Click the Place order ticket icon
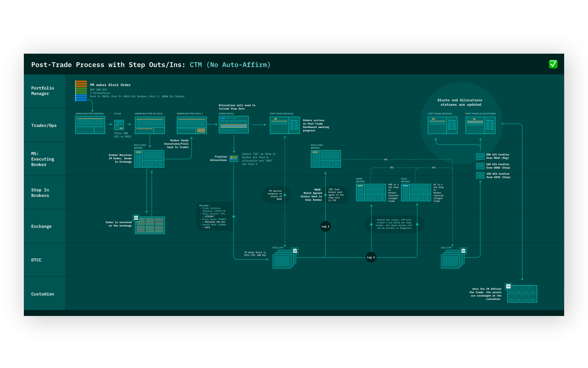The width and height of the screenshot is (588, 368). (x=119, y=125)
